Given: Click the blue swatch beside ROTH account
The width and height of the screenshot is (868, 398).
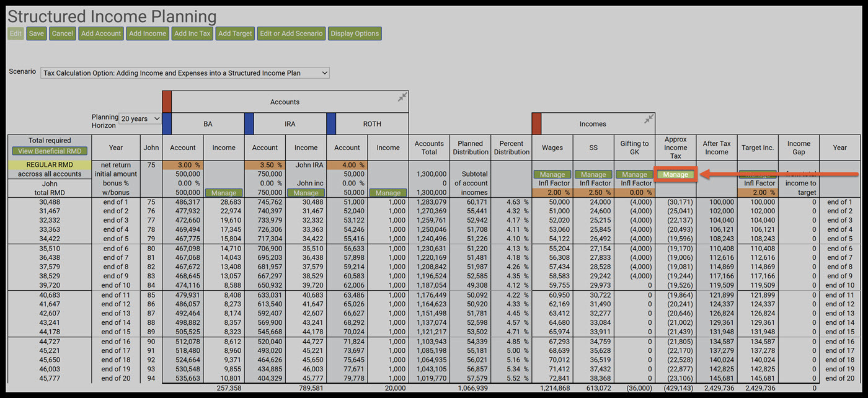Looking at the screenshot, I should click(331, 123).
